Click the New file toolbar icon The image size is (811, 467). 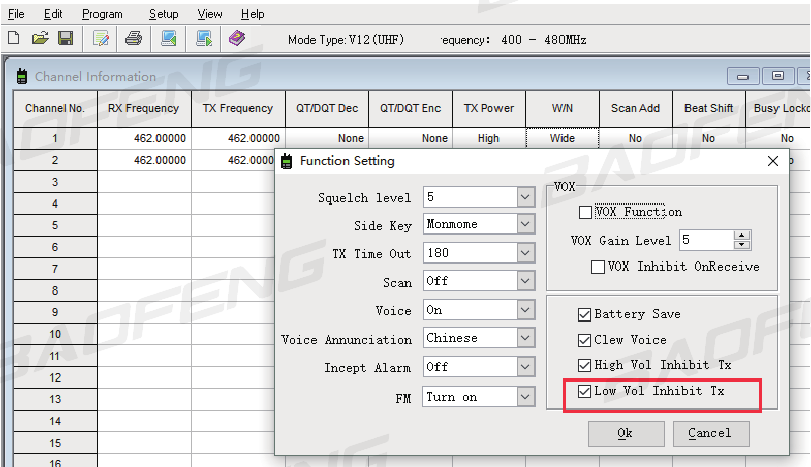(14, 38)
